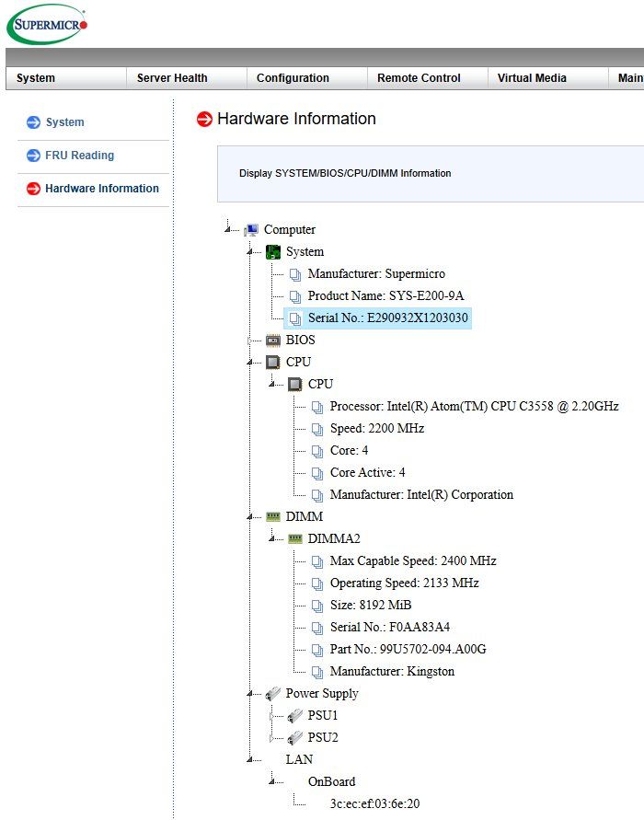644x820 pixels.
Task: Select Operating Speed: 2133 MHz row
Action: coord(405,583)
